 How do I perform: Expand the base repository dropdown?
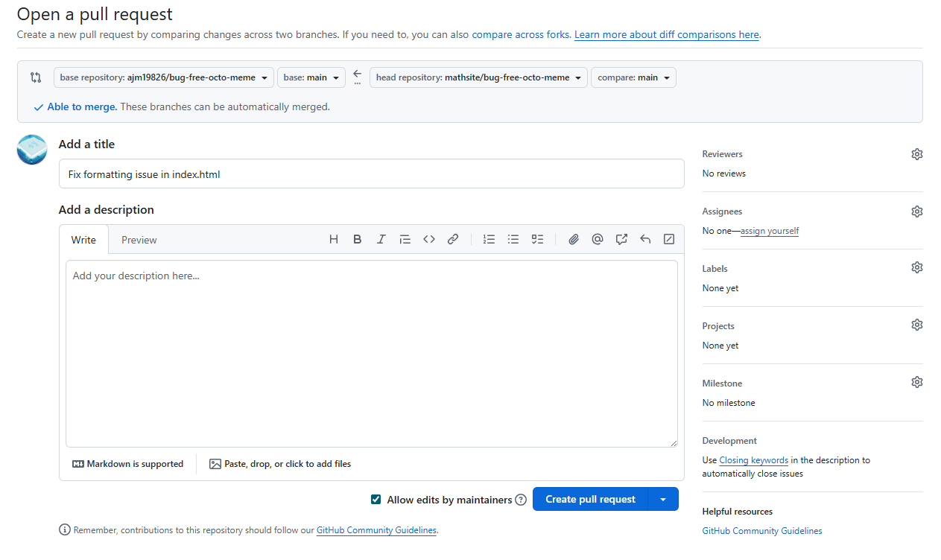pos(164,77)
